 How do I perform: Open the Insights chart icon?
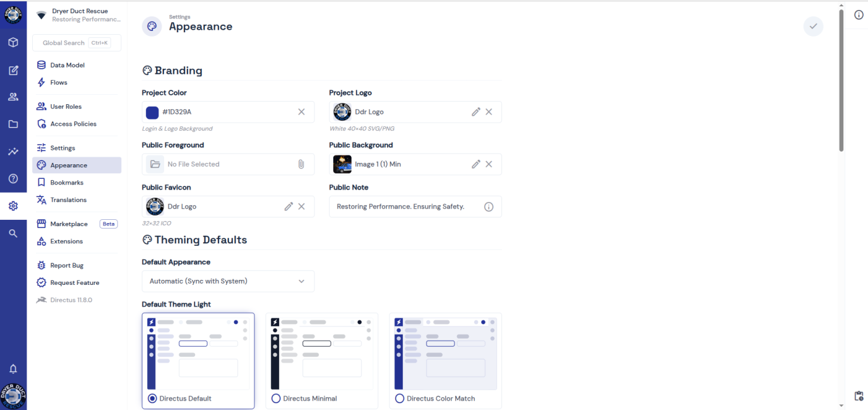coord(13,152)
